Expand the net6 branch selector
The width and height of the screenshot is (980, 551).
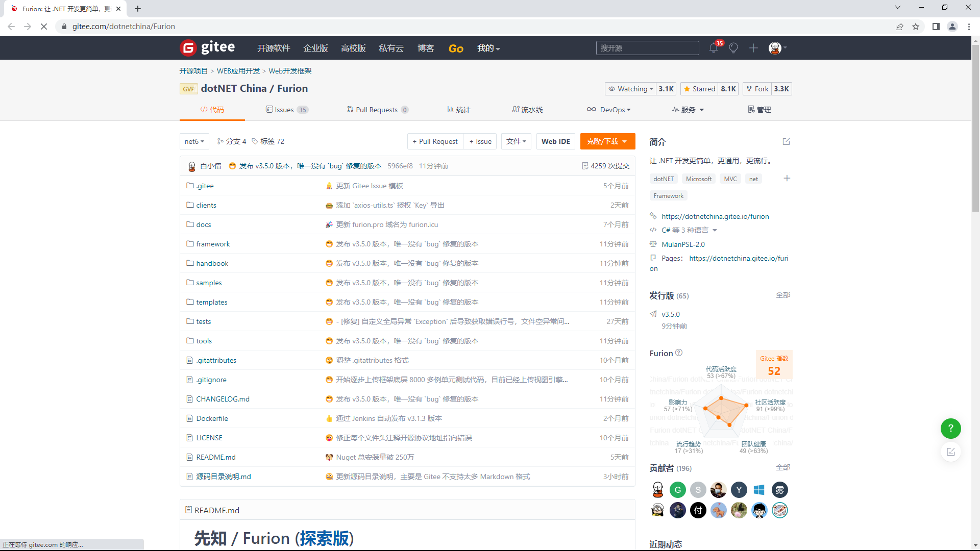point(194,141)
